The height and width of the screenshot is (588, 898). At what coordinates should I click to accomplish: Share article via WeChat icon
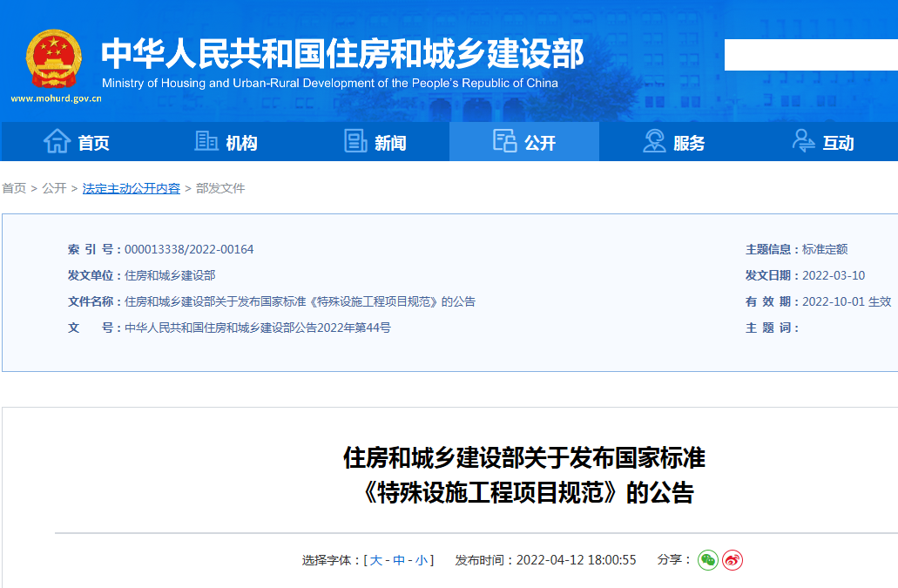[708, 560]
